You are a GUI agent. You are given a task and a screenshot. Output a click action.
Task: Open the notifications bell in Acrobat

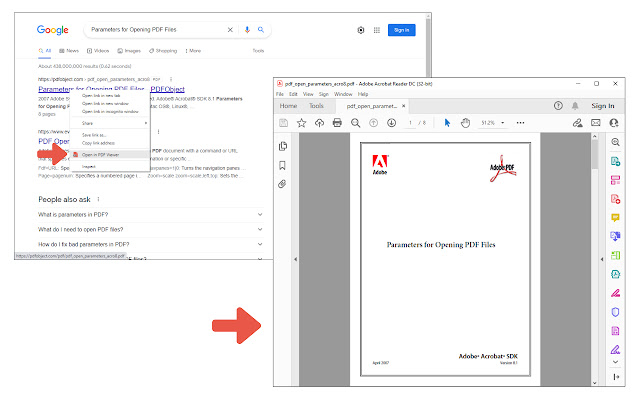tap(575, 106)
